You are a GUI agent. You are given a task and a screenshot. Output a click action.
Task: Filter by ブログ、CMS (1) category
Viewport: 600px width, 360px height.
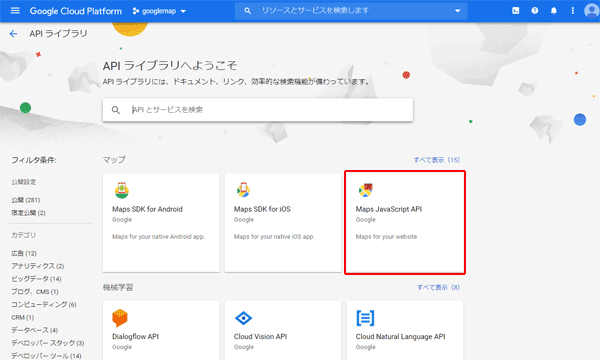coord(35,292)
